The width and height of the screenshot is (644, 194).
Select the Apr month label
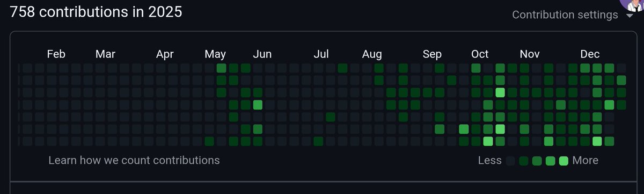(x=165, y=54)
